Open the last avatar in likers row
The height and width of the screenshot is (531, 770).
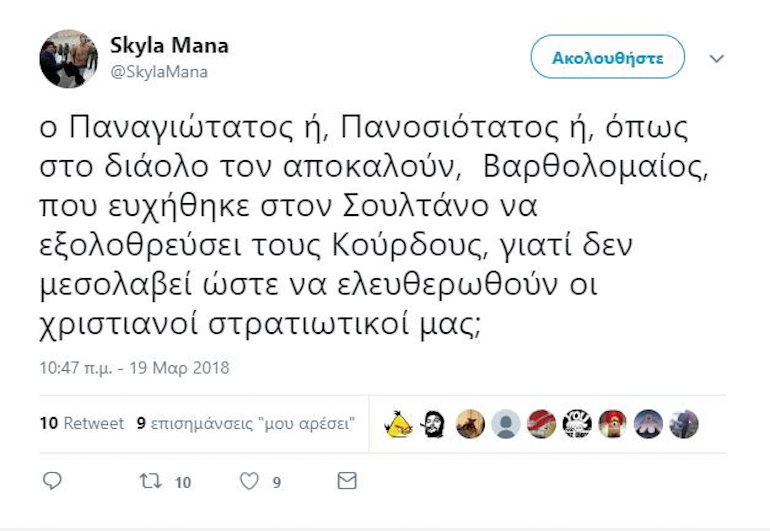[684, 424]
